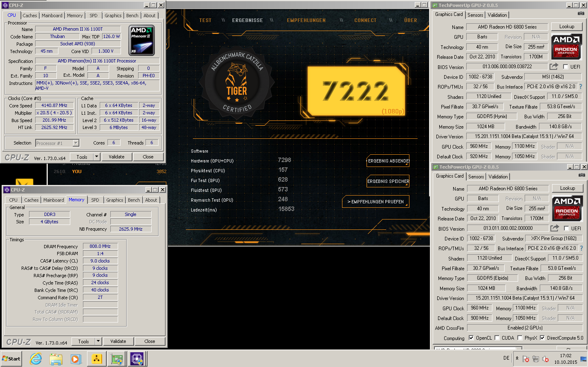
Task: Click the yellow Catzilla taskbar icon
Action: (96, 359)
